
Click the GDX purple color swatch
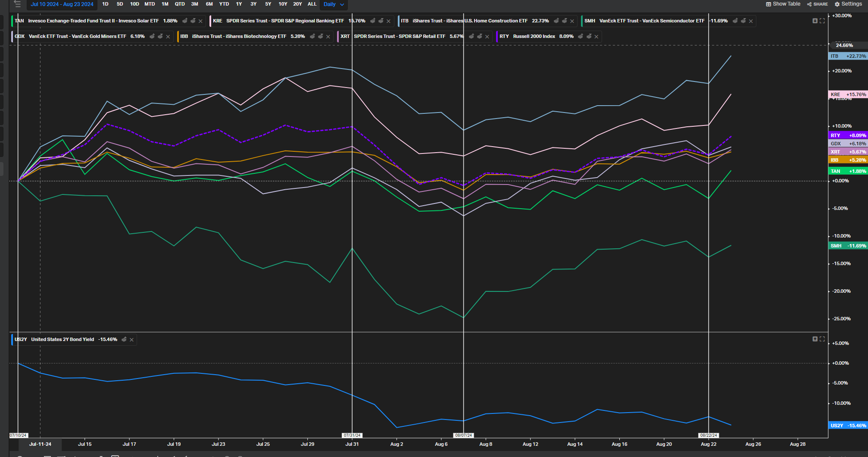[x=12, y=37]
